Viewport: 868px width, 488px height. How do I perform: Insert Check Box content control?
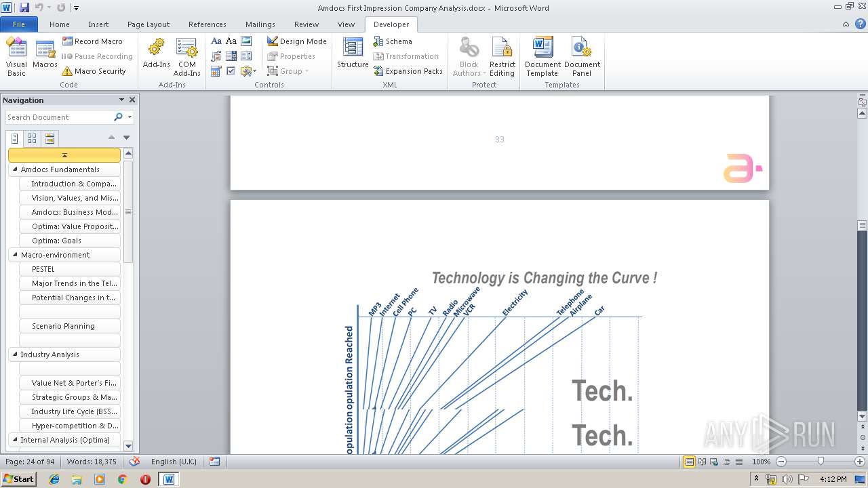231,71
